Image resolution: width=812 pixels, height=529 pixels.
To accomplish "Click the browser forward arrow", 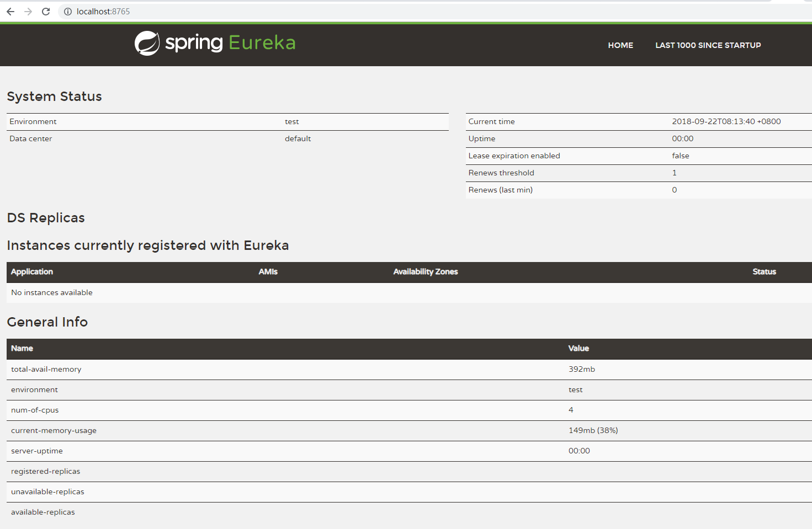I will [28, 12].
